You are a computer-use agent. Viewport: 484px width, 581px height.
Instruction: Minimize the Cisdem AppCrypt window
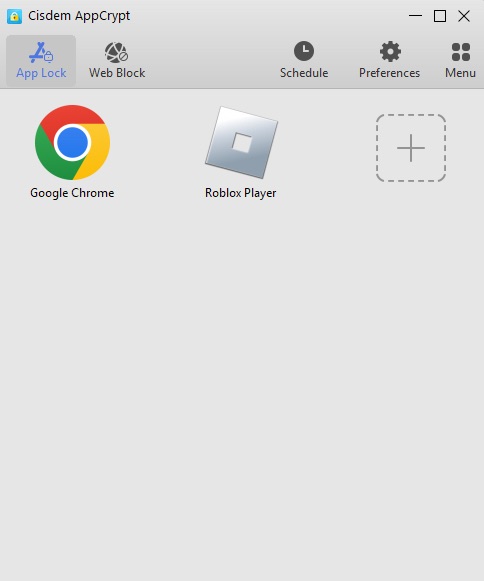[415, 16]
